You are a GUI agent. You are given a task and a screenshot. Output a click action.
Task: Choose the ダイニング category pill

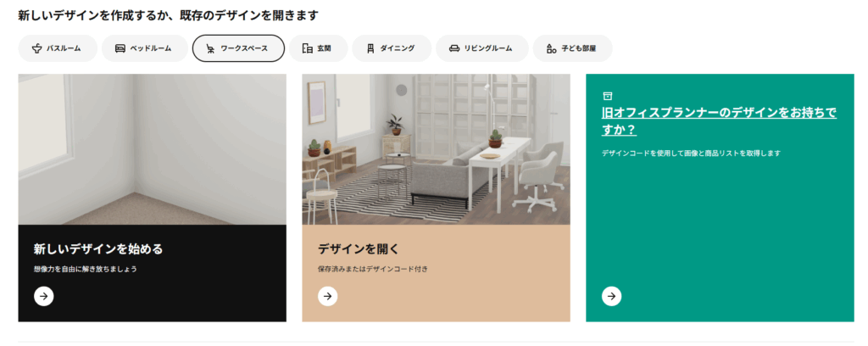(x=392, y=48)
